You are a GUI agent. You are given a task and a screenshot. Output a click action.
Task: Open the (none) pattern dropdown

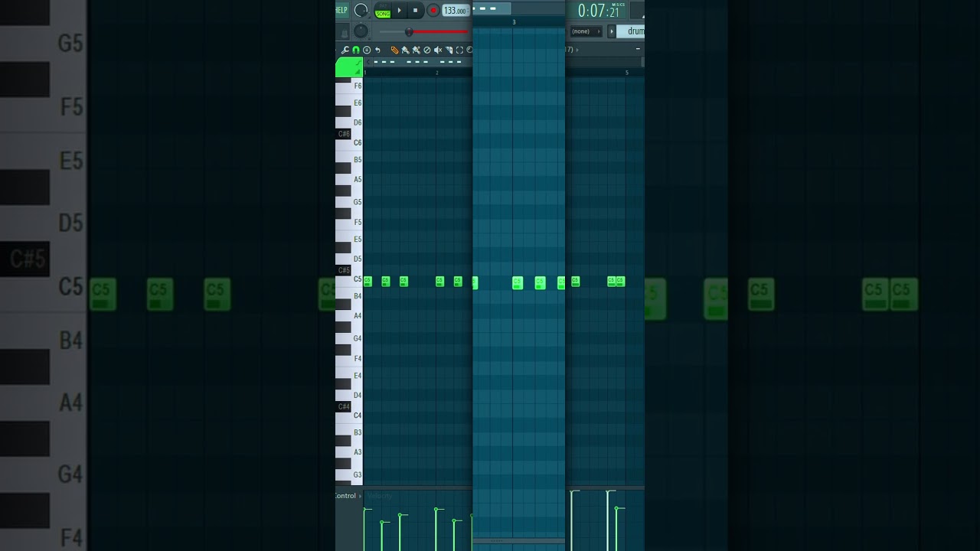[586, 31]
